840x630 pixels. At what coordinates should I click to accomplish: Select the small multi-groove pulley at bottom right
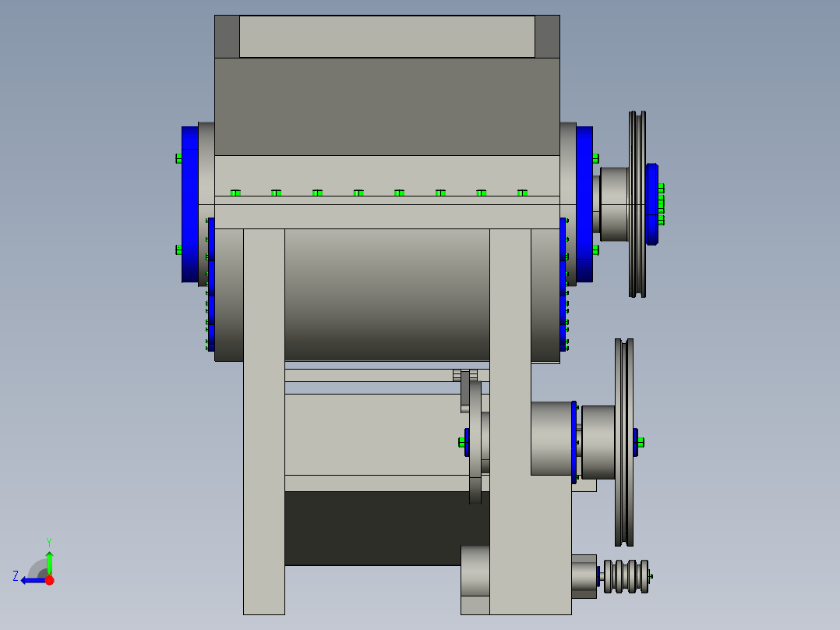626,577
